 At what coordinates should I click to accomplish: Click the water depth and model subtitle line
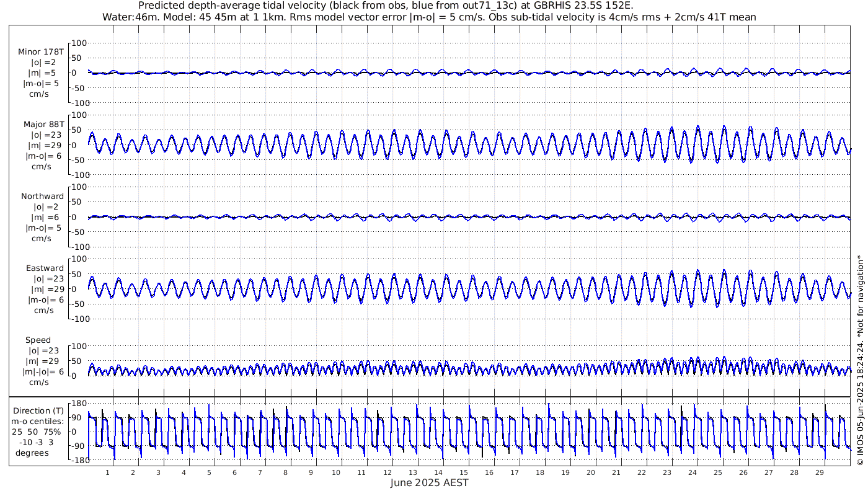point(429,17)
